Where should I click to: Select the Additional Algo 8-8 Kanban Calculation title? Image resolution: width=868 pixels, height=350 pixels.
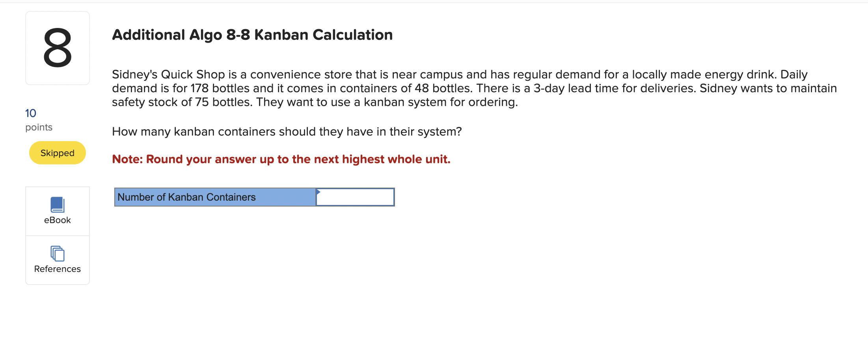tap(252, 35)
